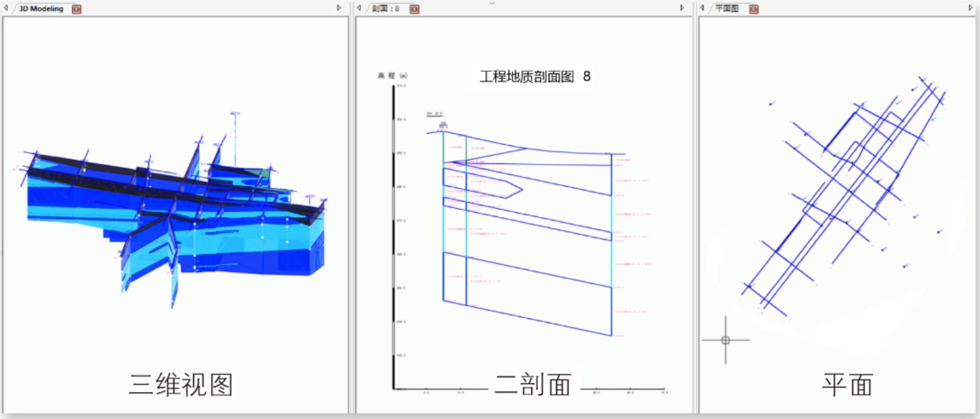Click the 工程地质剖面图 8 title text
Viewport: 980px width, 419px height.
coord(534,77)
